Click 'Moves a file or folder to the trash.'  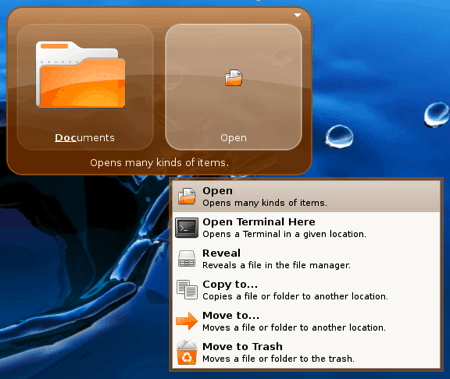tap(278, 359)
